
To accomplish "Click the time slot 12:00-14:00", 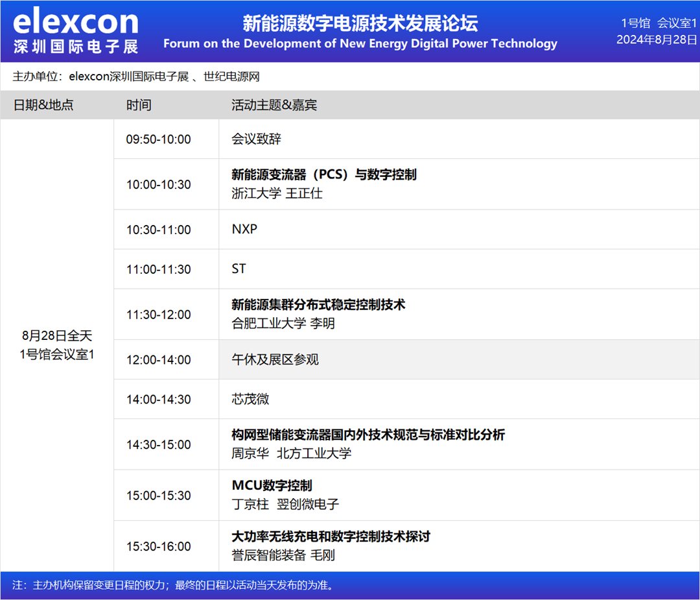I will [x=159, y=359].
